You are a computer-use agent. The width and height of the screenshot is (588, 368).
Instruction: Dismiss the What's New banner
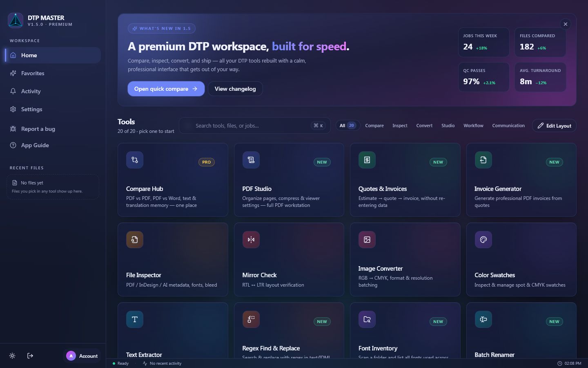[566, 24]
